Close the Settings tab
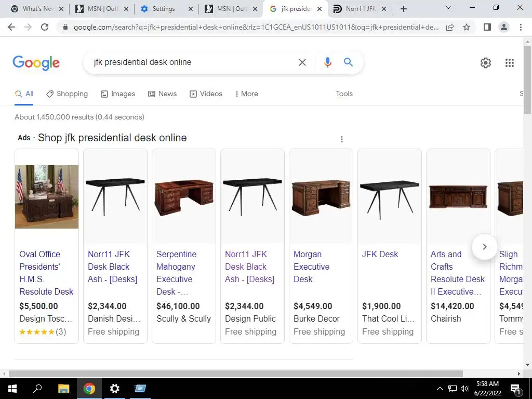Image resolution: width=532 pixels, height=399 pixels. click(191, 9)
